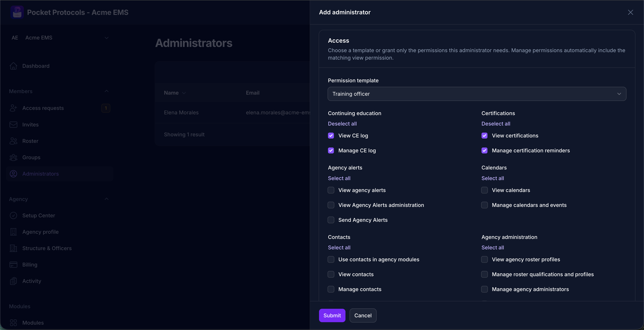Click the Dashboard home icon

tap(13, 66)
